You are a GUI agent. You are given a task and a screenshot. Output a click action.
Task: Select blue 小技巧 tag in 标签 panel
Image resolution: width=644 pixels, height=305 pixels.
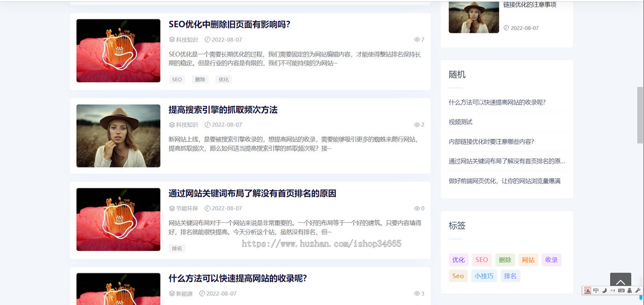pos(484,276)
